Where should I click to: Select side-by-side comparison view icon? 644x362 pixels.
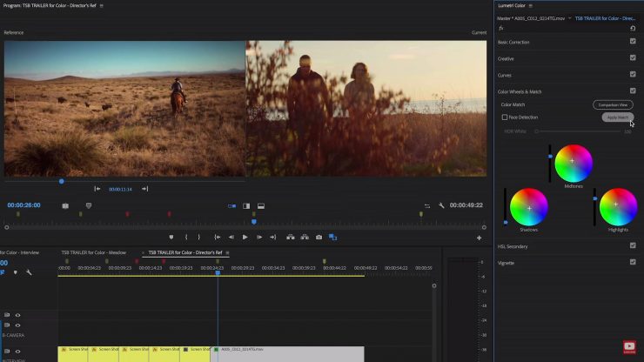pos(231,206)
